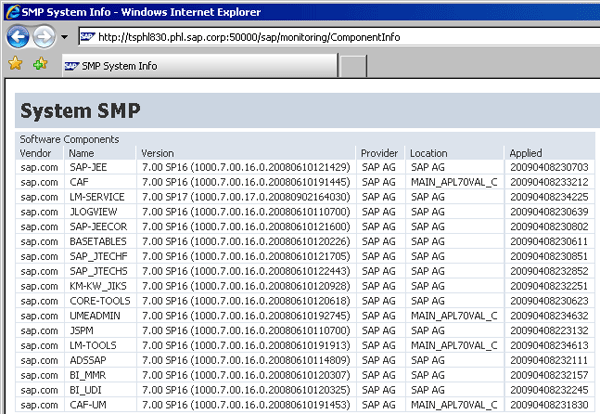Screen dimensions: 600x414
Task: Click the Name column header
Action: tap(81, 153)
